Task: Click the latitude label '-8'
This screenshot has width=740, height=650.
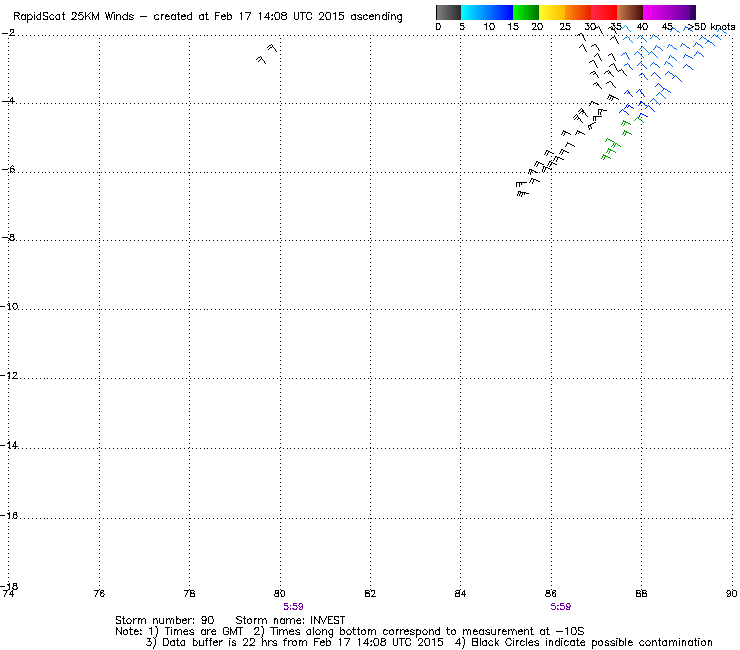Action: [x=8, y=237]
